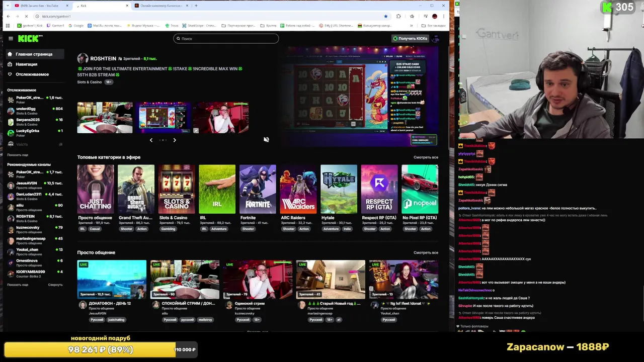The width and height of the screenshot is (644, 362).
Task: Click Смотреть все for Просто общение
Action: coord(426,252)
